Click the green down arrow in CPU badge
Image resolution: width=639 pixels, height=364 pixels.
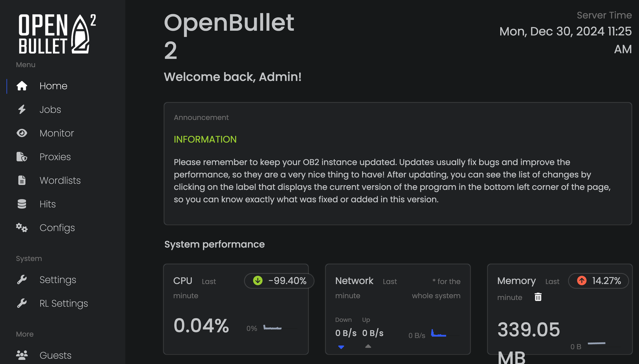point(258,281)
